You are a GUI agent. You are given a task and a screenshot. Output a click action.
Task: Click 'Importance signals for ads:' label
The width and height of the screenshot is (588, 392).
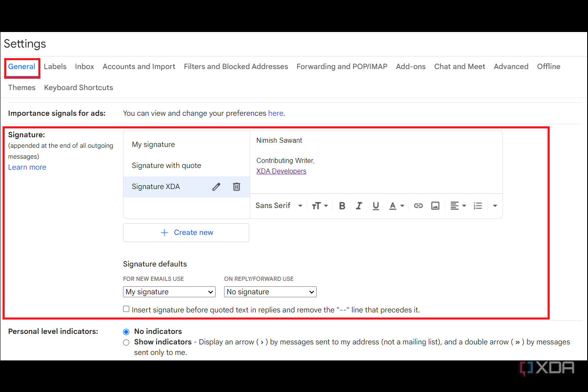click(x=57, y=113)
